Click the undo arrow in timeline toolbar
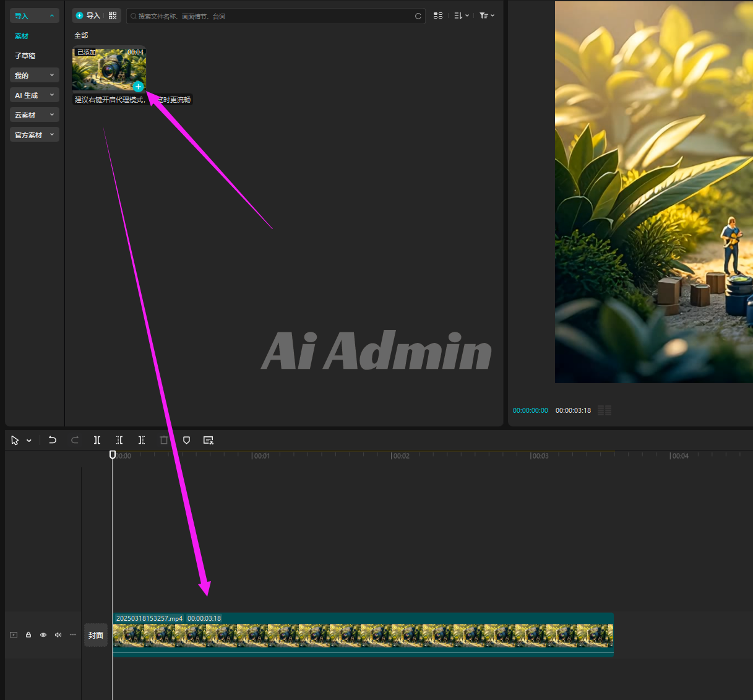Screen dimensions: 753x700 coord(53,440)
